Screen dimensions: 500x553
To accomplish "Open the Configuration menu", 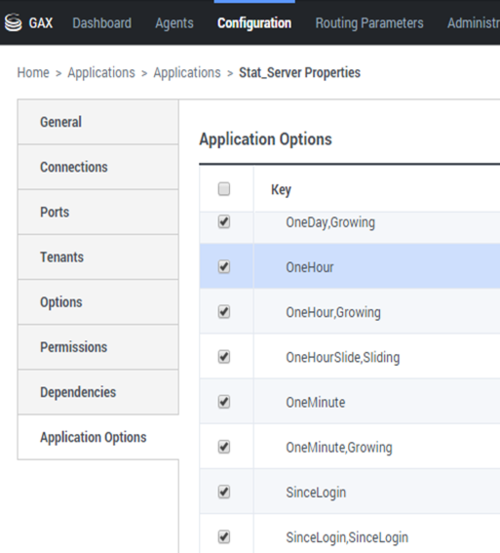I will click(x=254, y=23).
